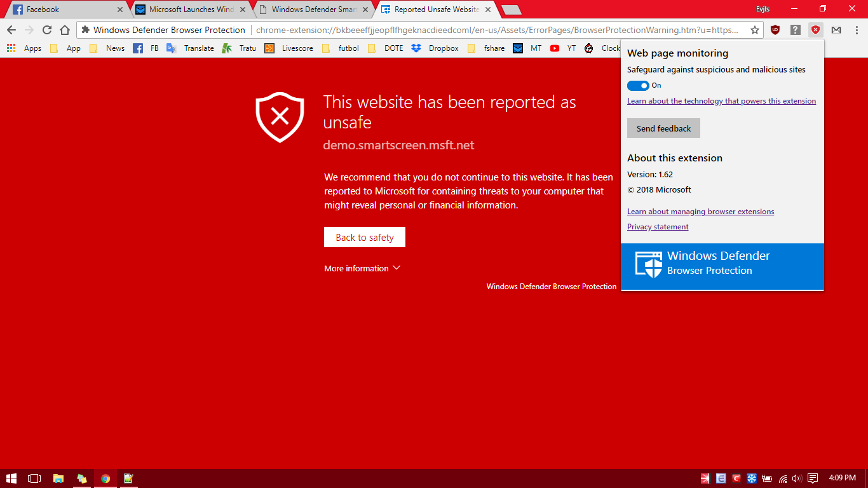Open the Clock bookmark
Image resolution: width=868 pixels, height=488 pixels.
(602, 48)
